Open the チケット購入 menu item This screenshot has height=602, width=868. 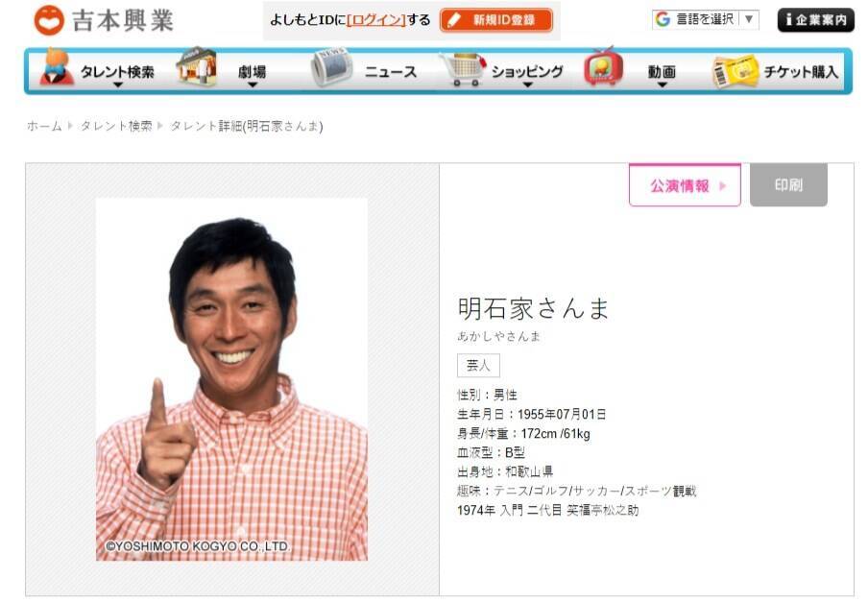click(x=801, y=71)
